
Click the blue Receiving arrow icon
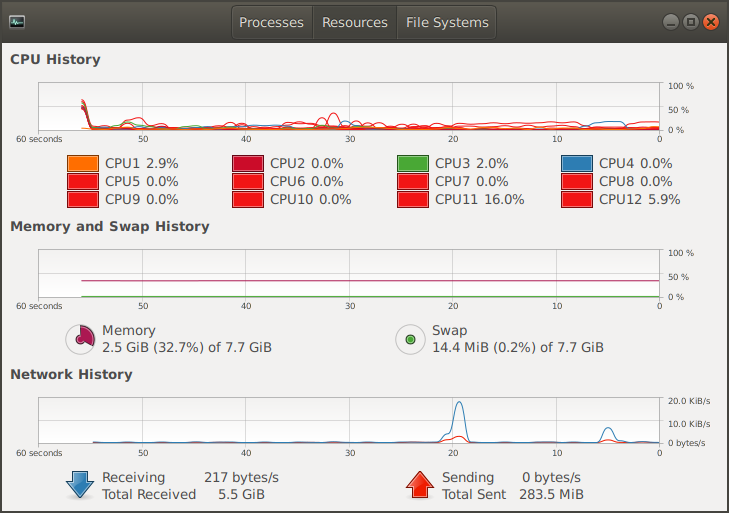click(80, 485)
